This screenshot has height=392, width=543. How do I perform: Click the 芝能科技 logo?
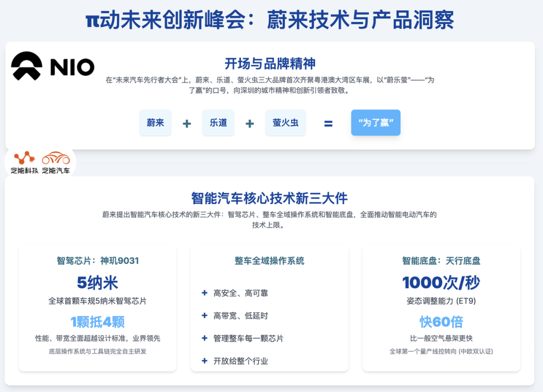pyautogui.click(x=24, y=162)
